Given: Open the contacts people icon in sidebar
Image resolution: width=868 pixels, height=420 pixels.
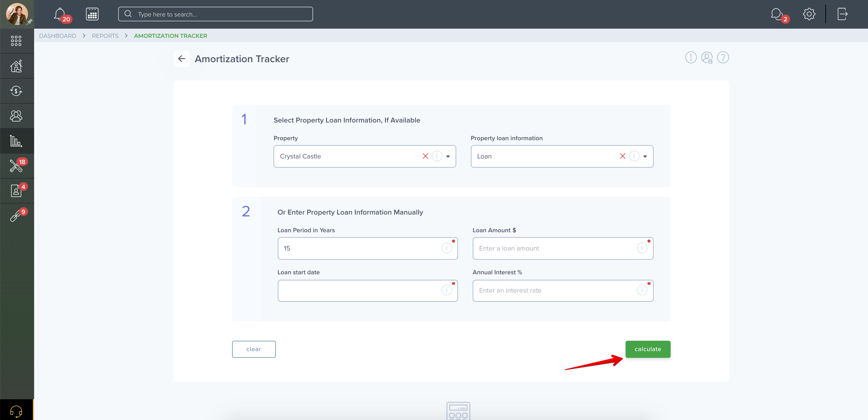Looking at the screenshot, I should pyautogui.click(x=16, y=116).
